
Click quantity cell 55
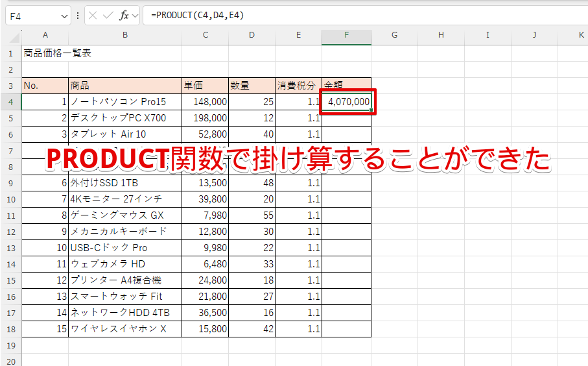252,215
